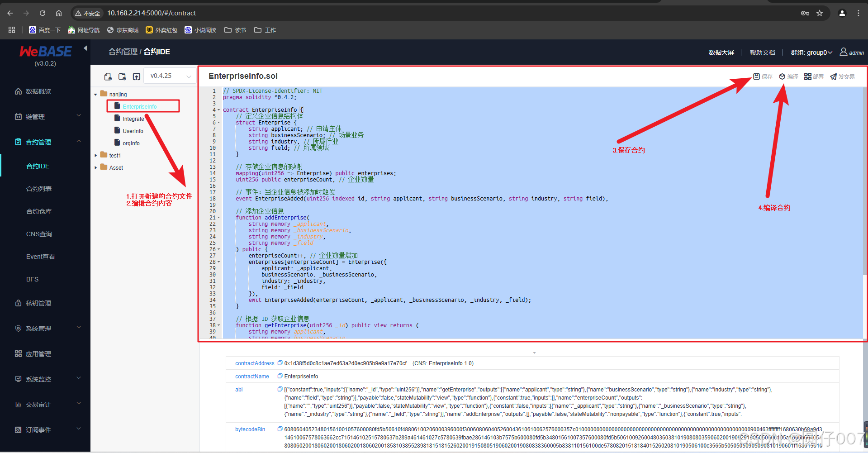The width and height of the screenshot is (868, 453).
Task: Expand the test1 folder
Action: click(x=95, y=156)
